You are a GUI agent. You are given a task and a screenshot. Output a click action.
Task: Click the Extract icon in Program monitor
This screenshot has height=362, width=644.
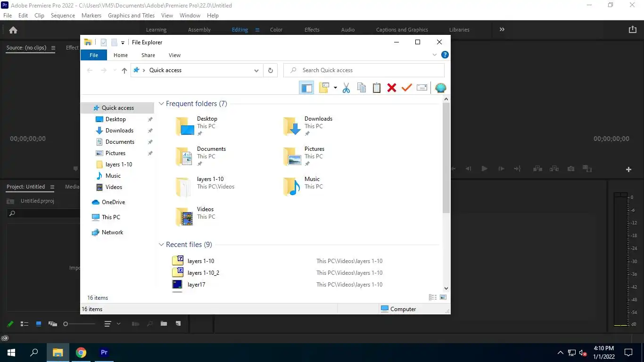[554, 169]
